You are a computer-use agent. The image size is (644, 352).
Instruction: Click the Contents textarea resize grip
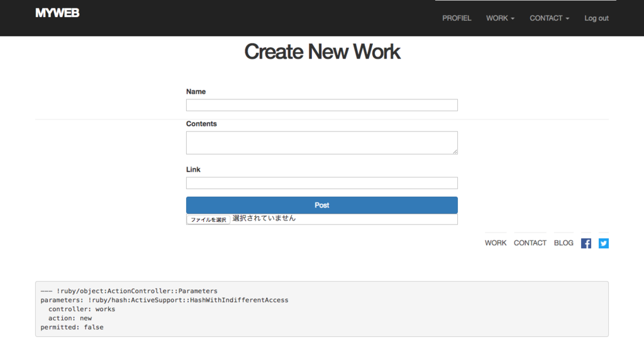[x=455, y=151]
